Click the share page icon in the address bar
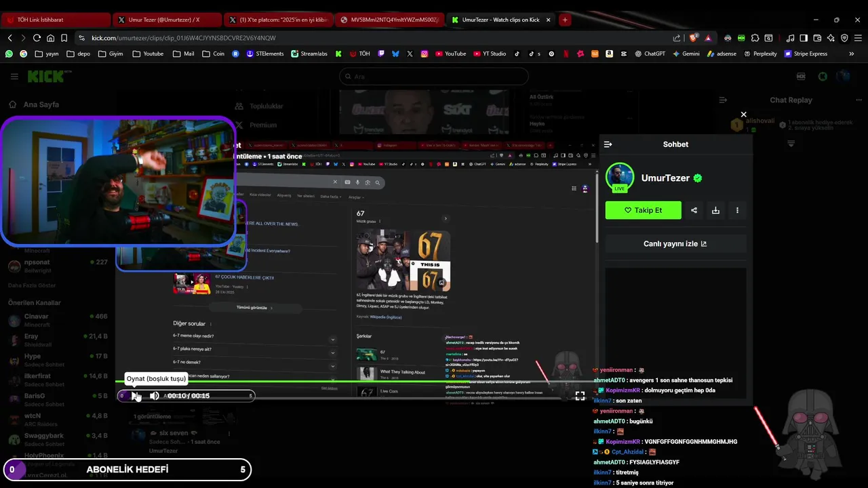 pos(677,38)
